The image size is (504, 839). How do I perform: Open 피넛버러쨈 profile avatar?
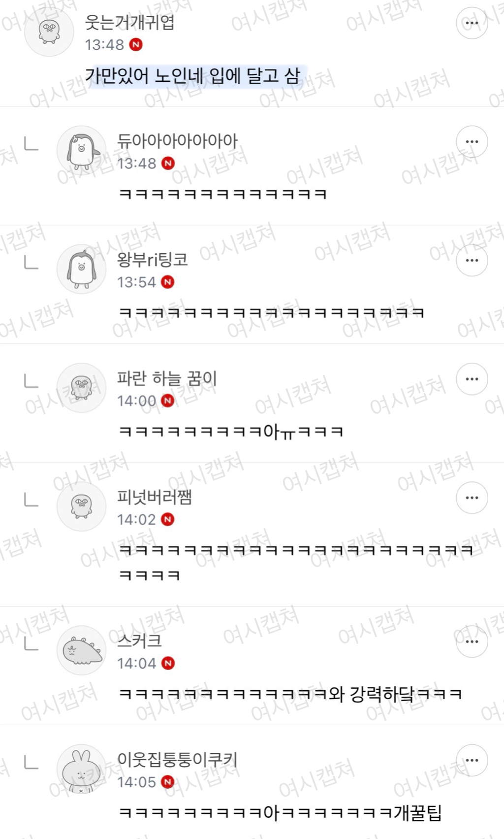[x=82, y=506]
